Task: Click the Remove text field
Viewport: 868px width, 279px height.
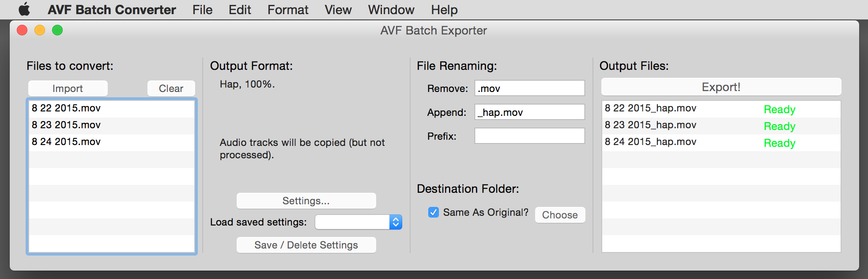Action: click(x=529, y=88)
